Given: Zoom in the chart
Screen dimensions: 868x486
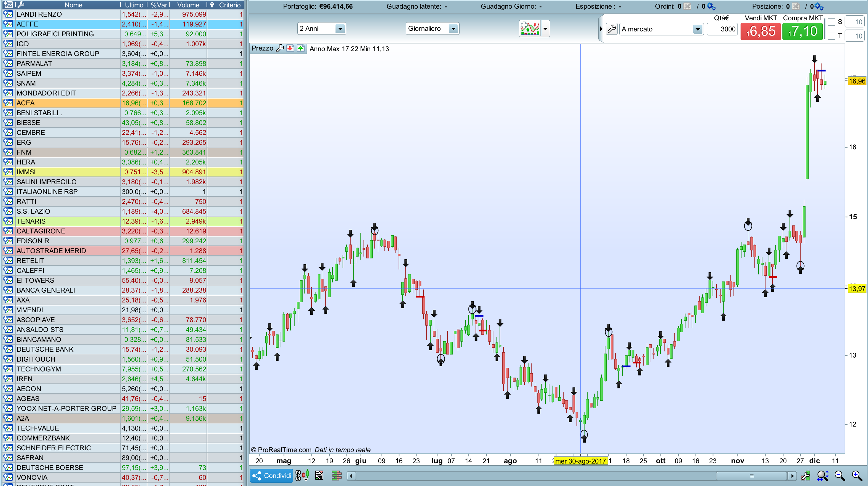Looking at the screenshot, I should point(857,476).
